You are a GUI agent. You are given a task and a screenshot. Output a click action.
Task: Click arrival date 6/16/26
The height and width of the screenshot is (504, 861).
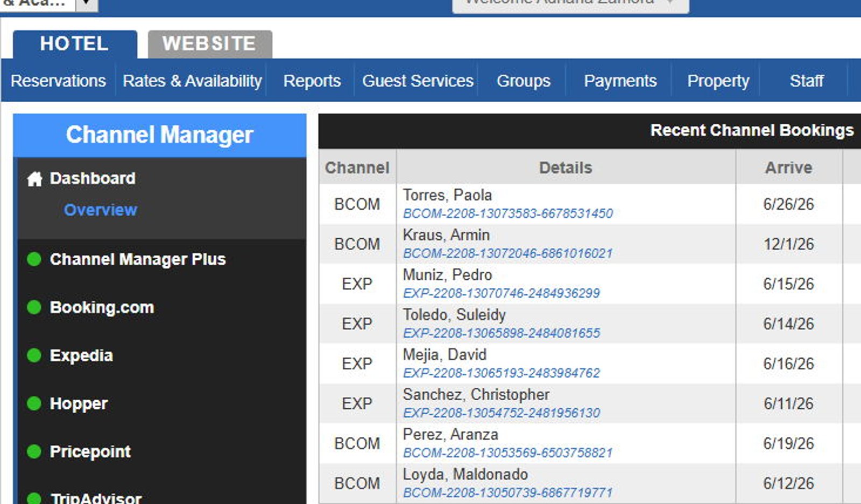[788, 364]
